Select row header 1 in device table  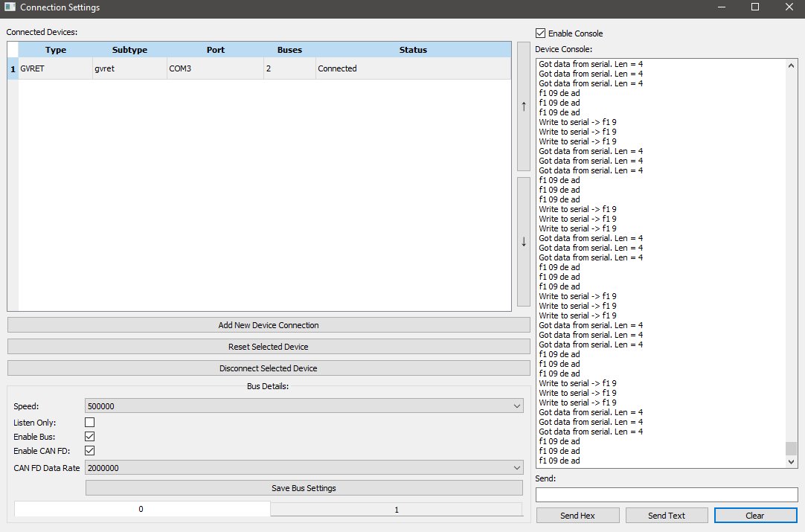pos(13,68)
